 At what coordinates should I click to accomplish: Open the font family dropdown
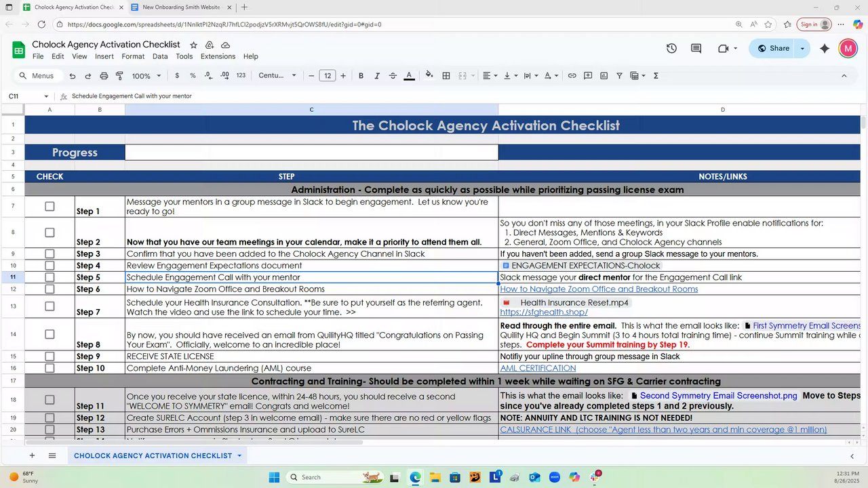[277, 76]
